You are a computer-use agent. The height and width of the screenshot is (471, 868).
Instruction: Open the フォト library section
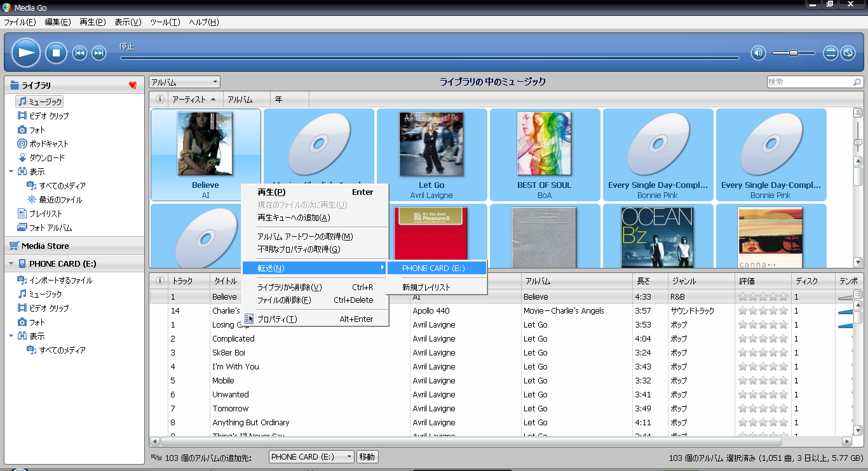pos(37,130)
